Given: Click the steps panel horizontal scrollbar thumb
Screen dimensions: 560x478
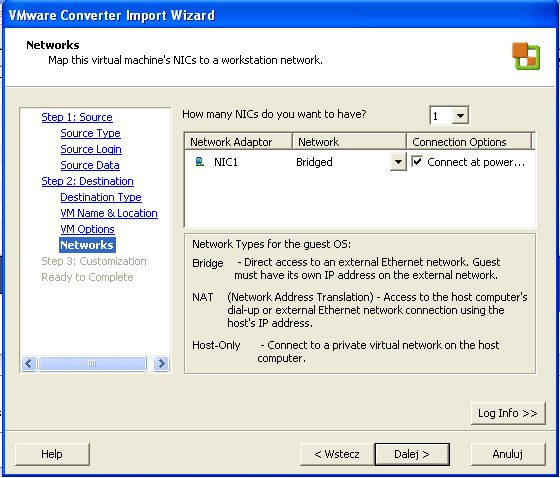Looking at the screenshot, I should 92,364.
